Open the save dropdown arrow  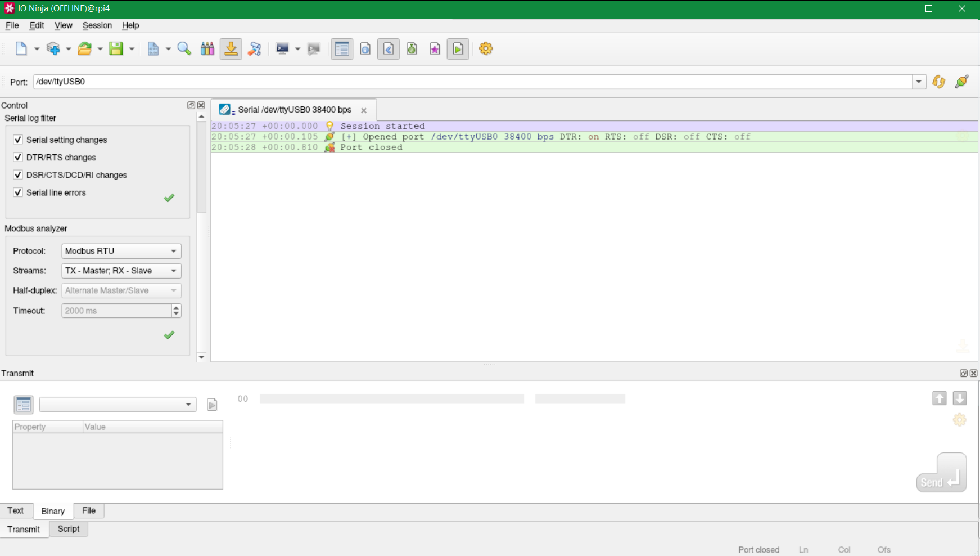[x=132, y=49]
